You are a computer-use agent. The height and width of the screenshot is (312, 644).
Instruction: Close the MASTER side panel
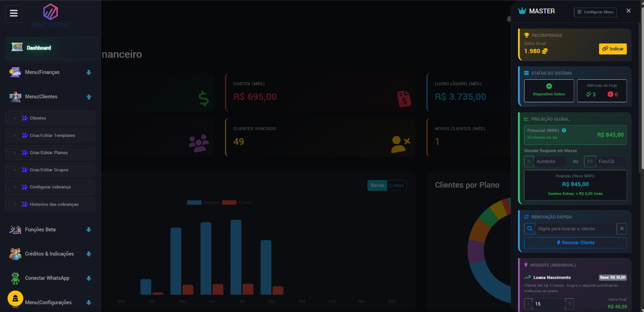[628, 11]
